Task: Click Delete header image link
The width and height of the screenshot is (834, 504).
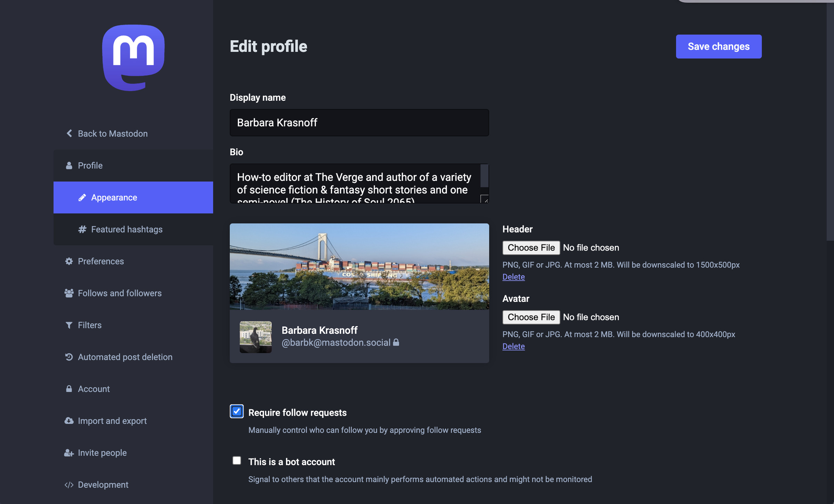Action: [514, 276]
